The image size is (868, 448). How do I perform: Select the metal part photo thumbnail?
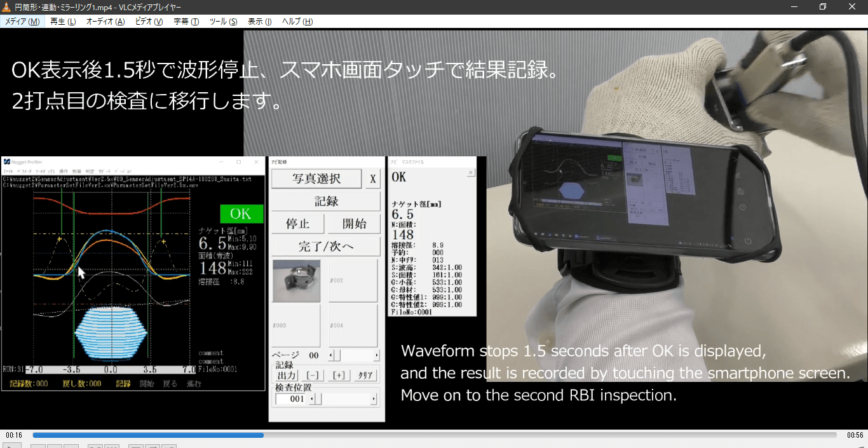coord(296,280)
